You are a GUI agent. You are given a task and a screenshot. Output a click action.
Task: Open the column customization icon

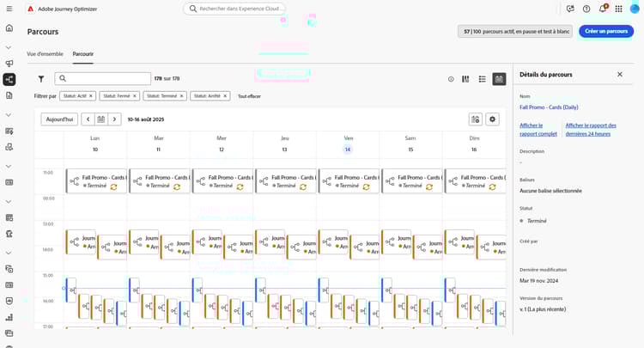465,79
